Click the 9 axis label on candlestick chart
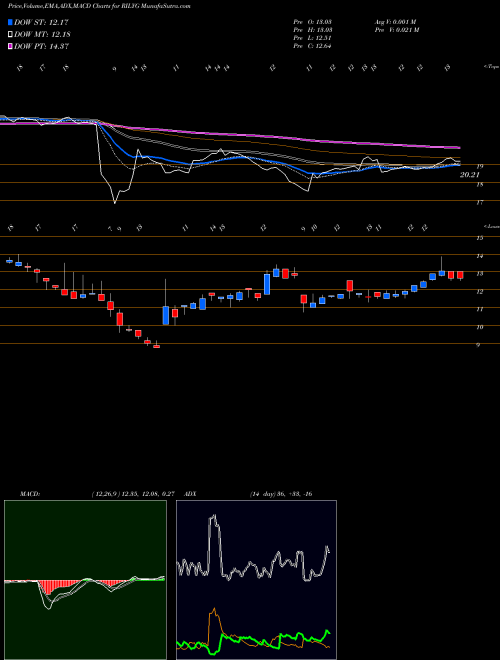The width and height of the screenshot is (500, 660). coord(479,345)
